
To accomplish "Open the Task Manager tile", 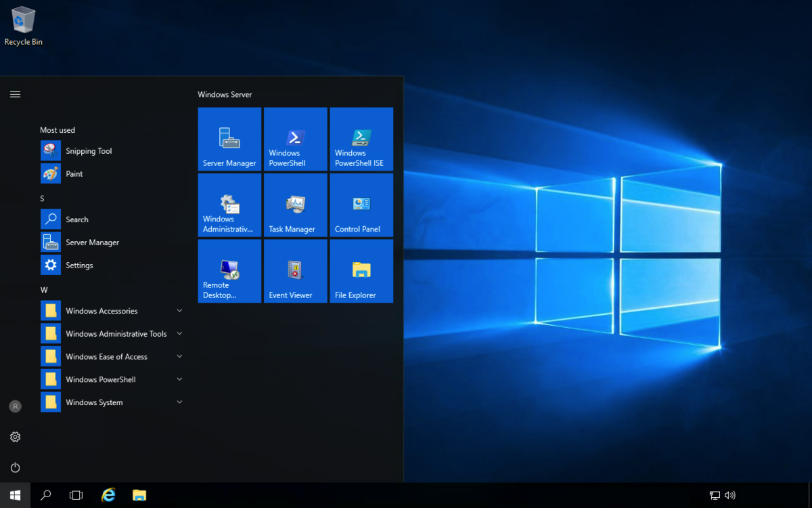I will (x=295, y=205).
